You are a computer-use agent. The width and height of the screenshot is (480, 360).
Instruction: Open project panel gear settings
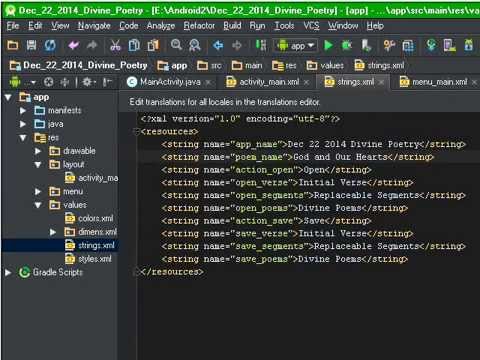[89, 82]
